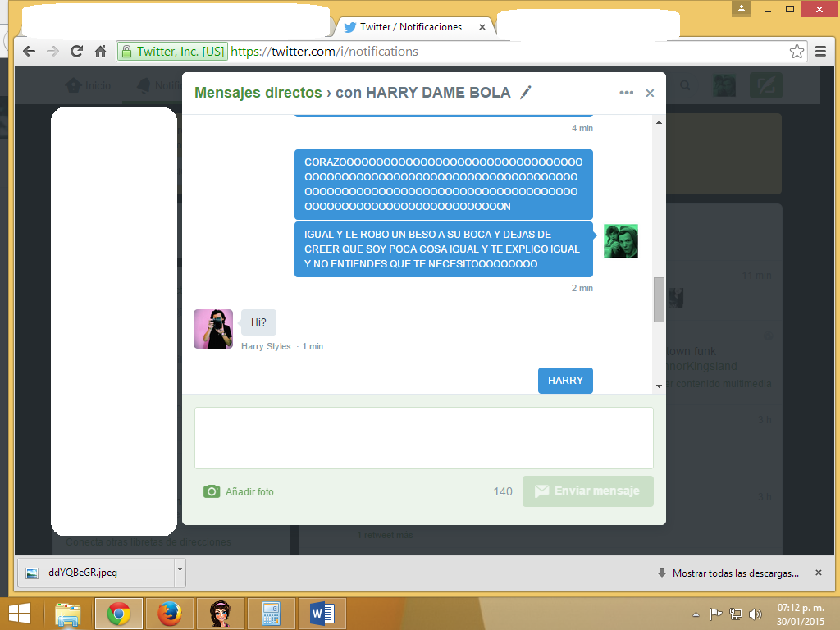Send the message with Enviar mensaje
The height and width of the screenshot is (630, 840).
pos(587,491)
